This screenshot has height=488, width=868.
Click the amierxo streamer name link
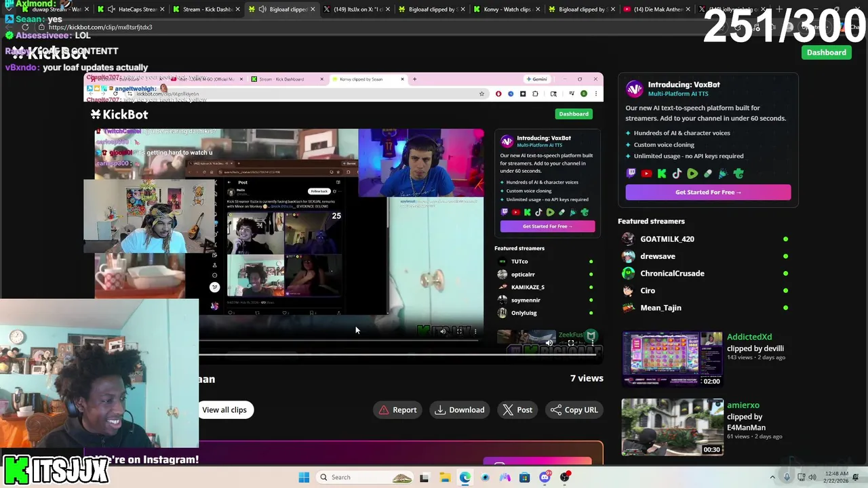(743, 405)
